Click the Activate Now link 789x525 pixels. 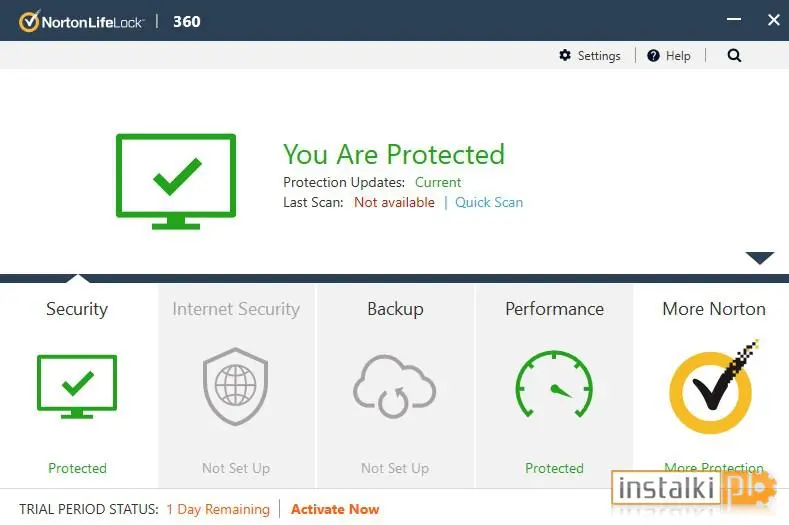click(335, 509)
